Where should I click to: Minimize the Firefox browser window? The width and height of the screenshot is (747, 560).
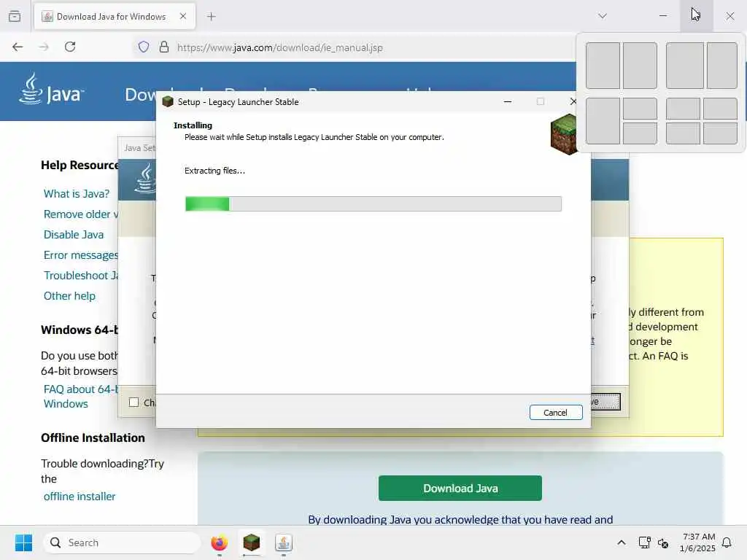coord(662,16)
